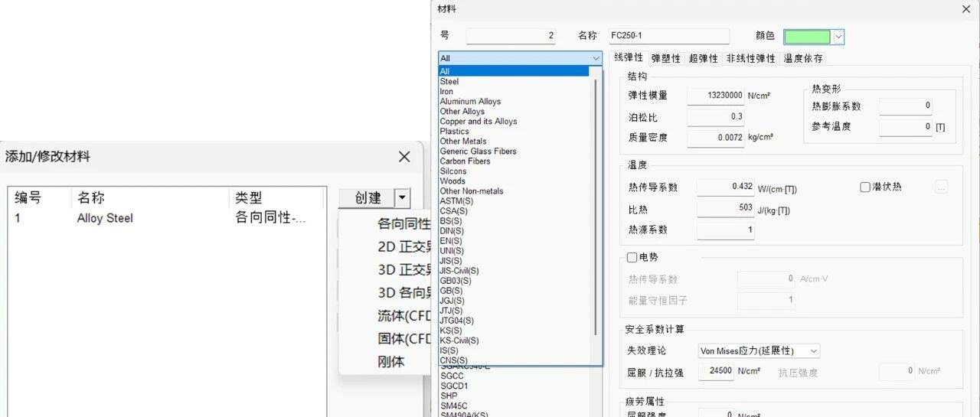Click the 热膨胀系数 input field
The width and height of the screenshot is (980, 417).
pos(906,106)
